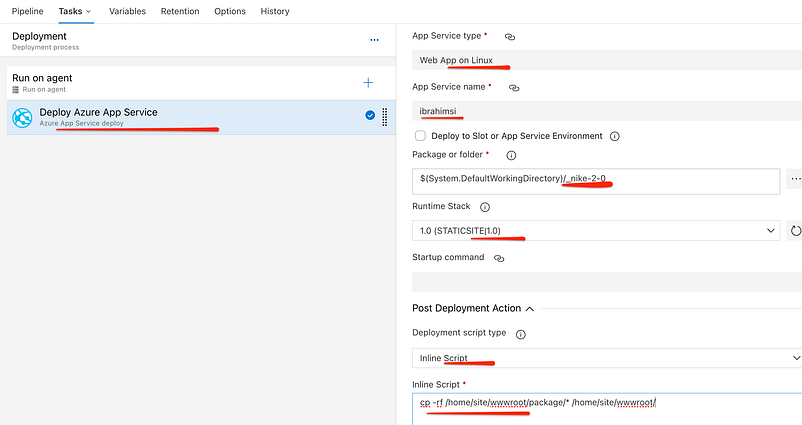Screen dimensions: 802x425
Task: Switch to the Variables tab
Action: [x=127, y=11]
